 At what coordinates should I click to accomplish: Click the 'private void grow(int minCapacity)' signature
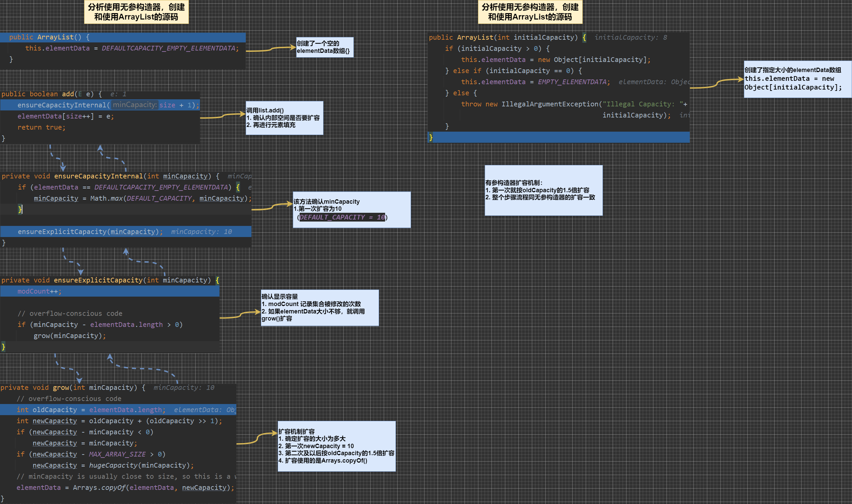[x=73, y=388]
